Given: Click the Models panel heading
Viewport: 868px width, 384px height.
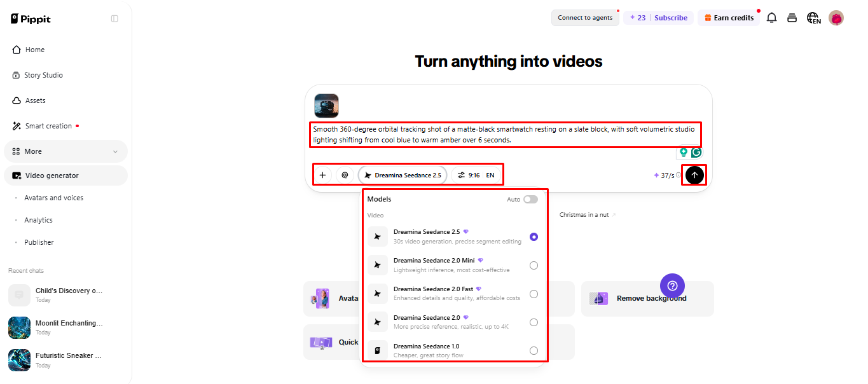Looking at the screenshot, I should pos(380,199).
